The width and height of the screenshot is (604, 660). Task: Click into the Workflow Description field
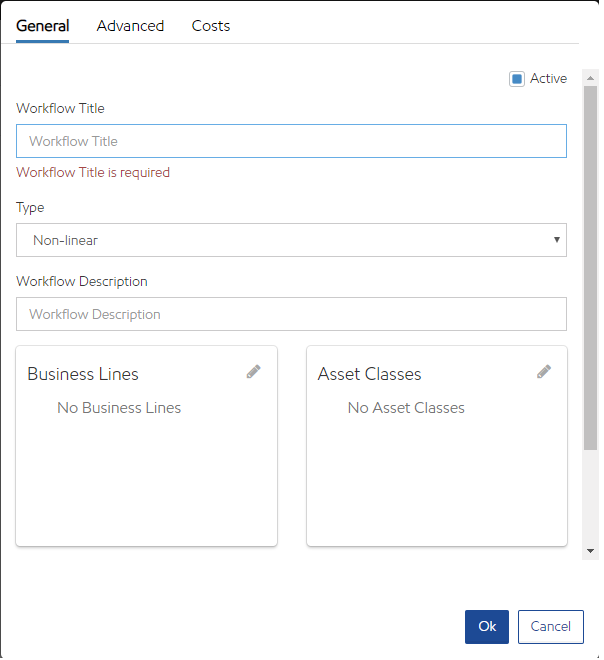coord(291,314)
